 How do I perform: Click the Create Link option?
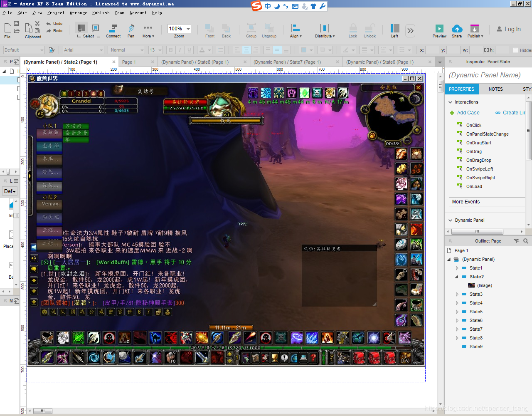pos(514,113)
